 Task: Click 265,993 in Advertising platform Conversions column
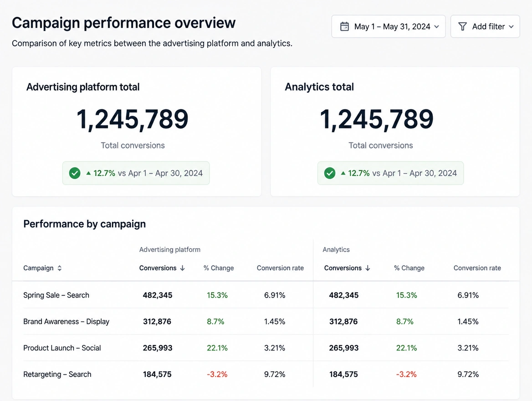tap(158, 348)
